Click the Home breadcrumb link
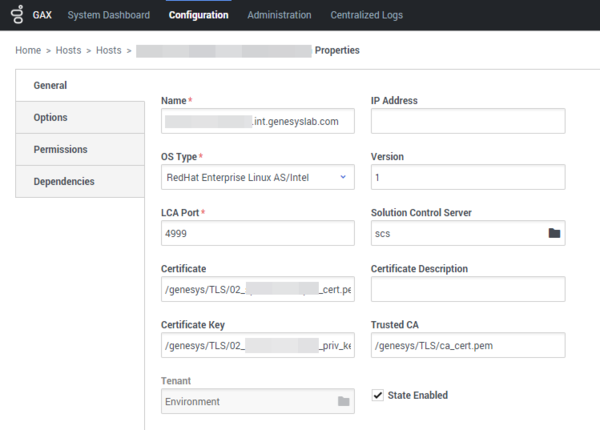 [28, 50]
